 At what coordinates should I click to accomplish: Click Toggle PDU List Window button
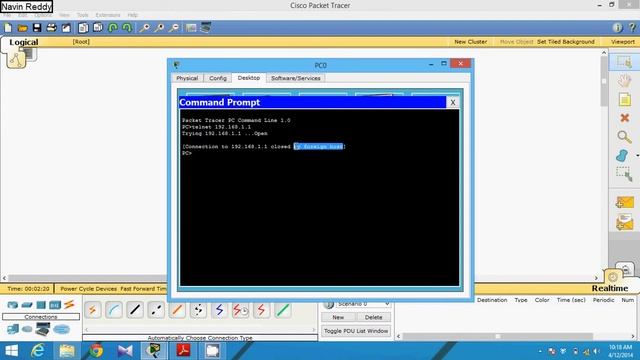[356, 331]
